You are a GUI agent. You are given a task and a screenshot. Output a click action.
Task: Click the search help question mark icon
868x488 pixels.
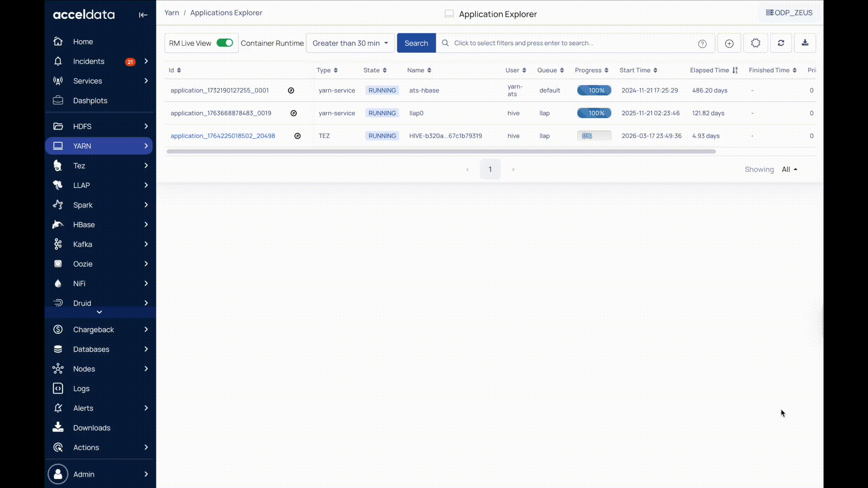702,44
